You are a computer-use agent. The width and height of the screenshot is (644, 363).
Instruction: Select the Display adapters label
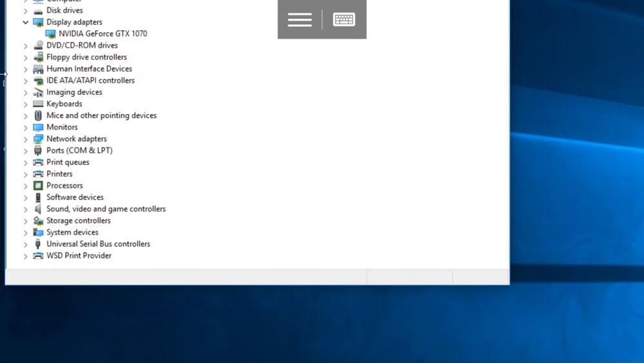[74, 22]
